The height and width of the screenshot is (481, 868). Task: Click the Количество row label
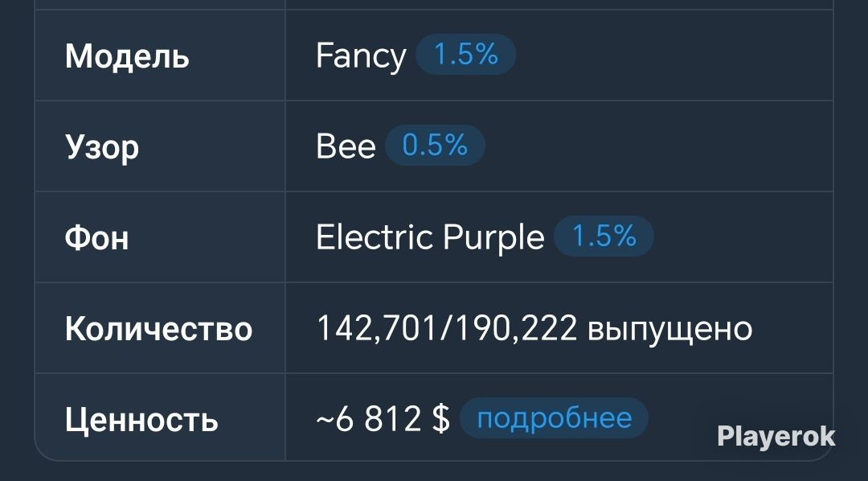tap(159, 329)
